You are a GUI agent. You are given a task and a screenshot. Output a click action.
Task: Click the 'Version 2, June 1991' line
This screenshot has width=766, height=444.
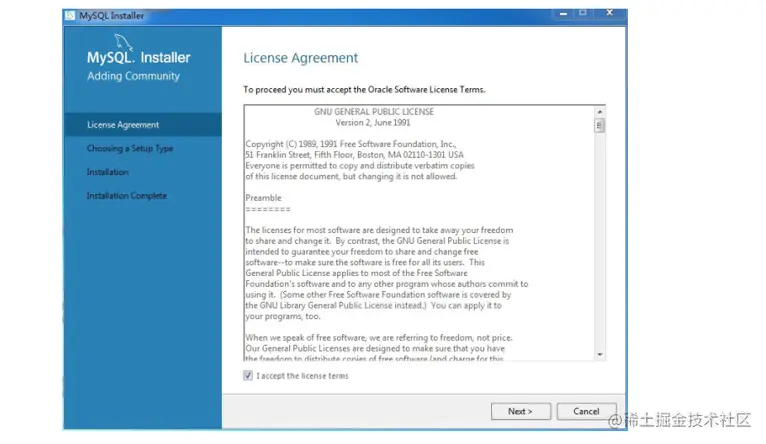point(373,123)
